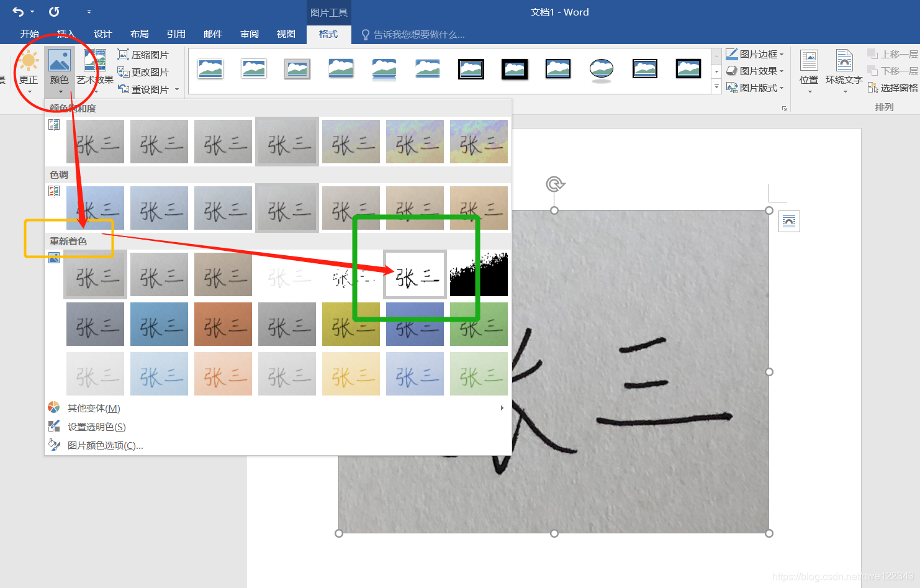Open the 环绕文字 wrap text dropdown

coord(844,71)
